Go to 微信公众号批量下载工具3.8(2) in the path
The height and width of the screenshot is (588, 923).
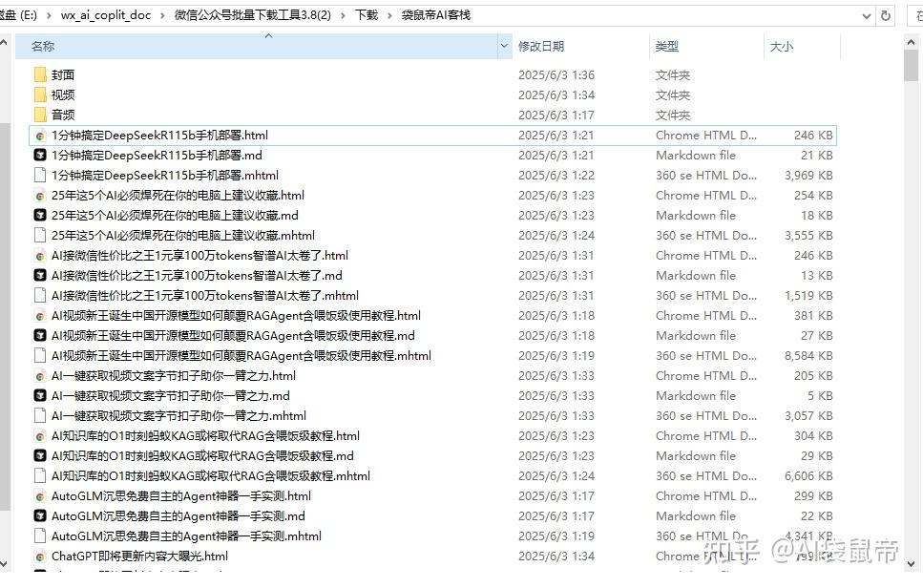pyautogui.click(x=253, y=15)
